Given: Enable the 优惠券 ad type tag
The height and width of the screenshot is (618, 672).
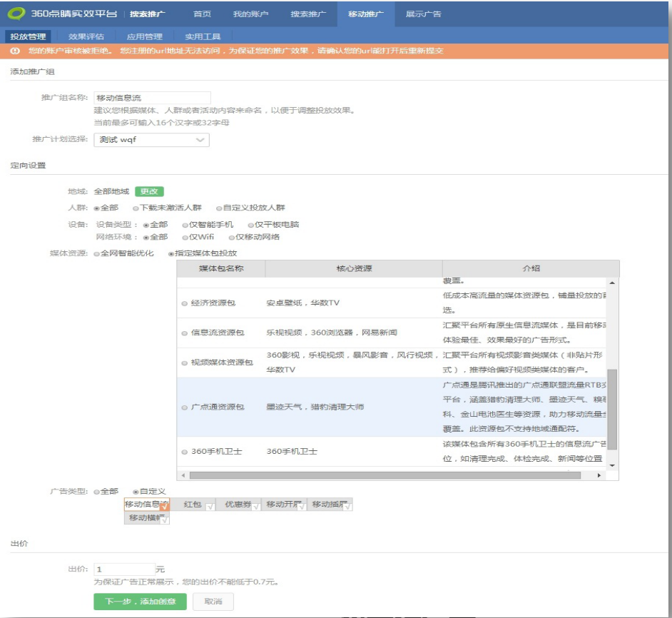Looking at the screenshot, I should coord(238,505).
